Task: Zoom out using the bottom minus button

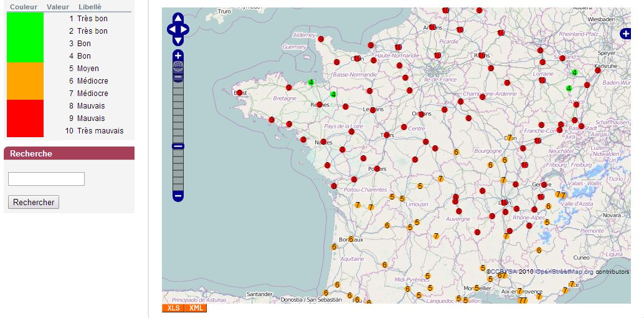Action: (x=178, y=196)
